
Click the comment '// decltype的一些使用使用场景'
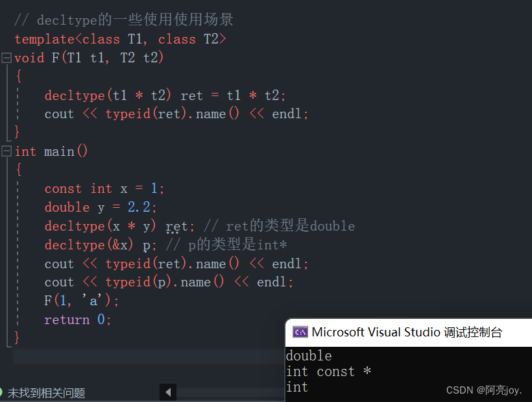124,19
